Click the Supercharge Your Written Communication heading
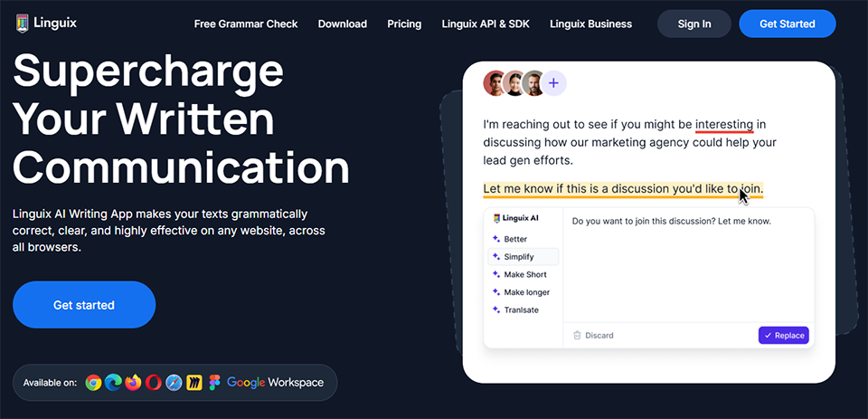 [181, 119]
